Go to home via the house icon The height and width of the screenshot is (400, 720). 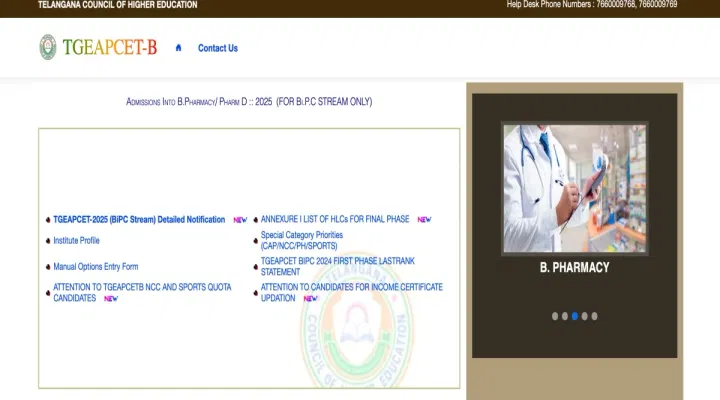click(x=178, y=48)
